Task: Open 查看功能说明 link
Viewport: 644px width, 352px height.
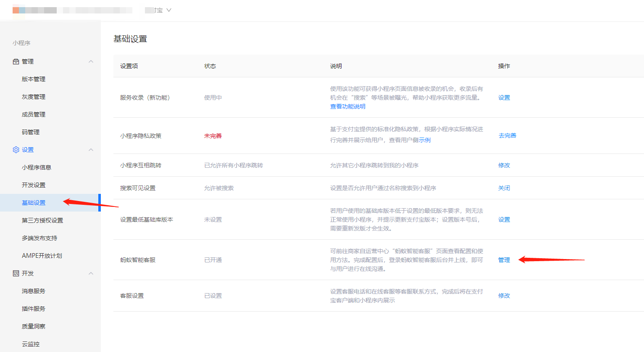Action: pos(347,106)
